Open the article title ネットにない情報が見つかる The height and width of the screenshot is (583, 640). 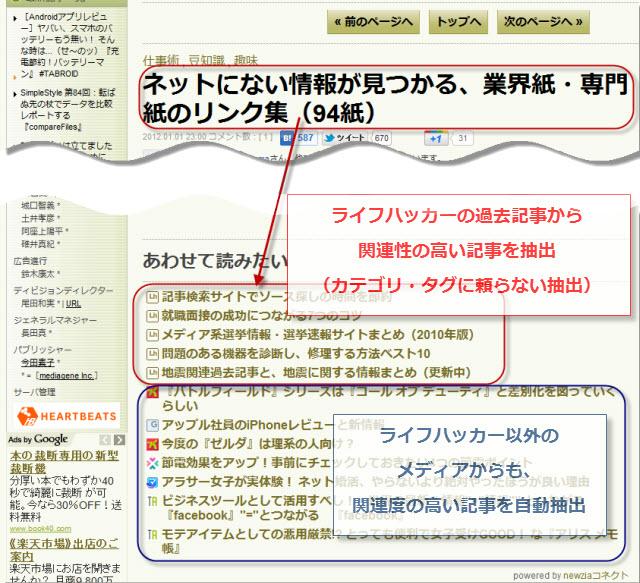click(385, 98)
